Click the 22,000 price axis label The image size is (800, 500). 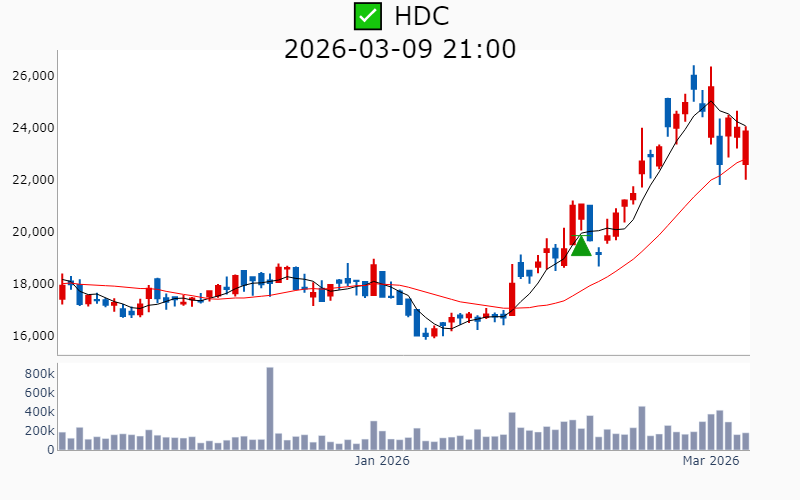[x=33, y=180]
